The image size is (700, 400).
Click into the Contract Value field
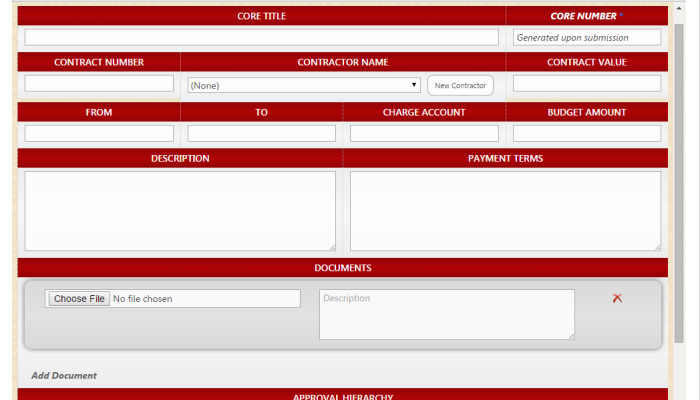[587, 84]
